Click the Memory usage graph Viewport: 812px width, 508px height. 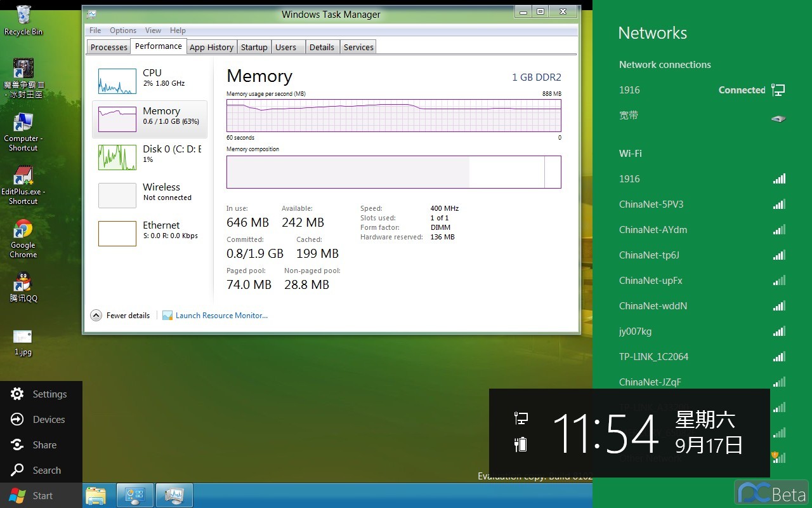tap(394, 115)
